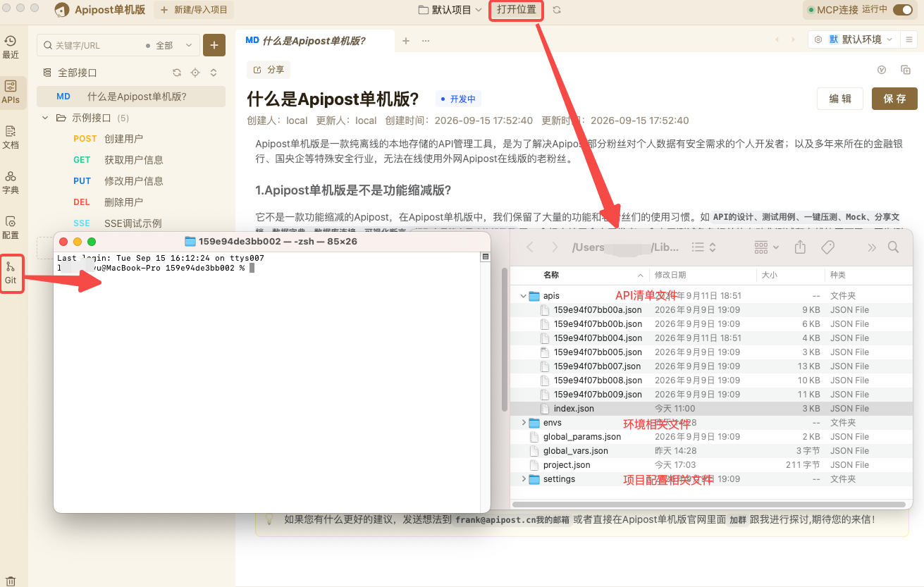Open the trash icon at sidebar bottom
Viewport: 924px width, 587px height.
coord(11,581)
